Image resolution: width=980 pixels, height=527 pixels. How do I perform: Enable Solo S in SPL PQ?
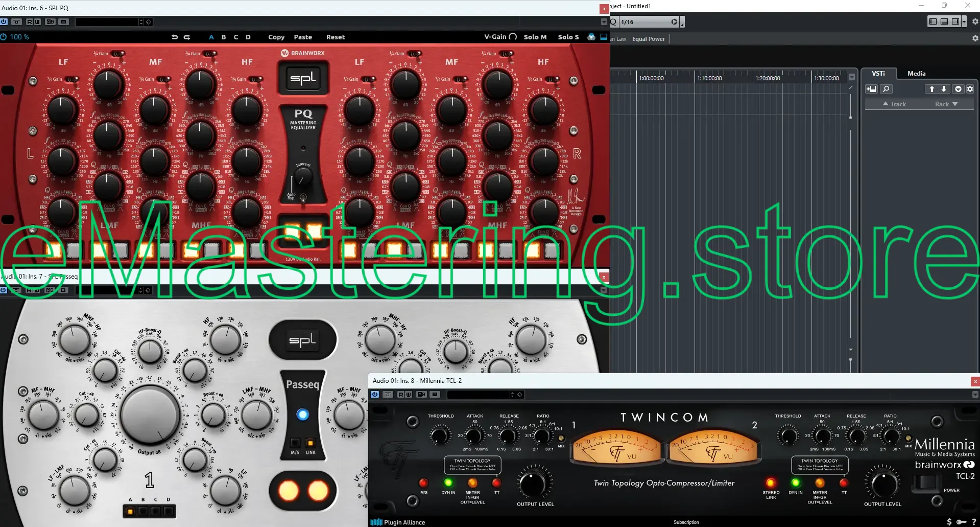tap(568, 37)
